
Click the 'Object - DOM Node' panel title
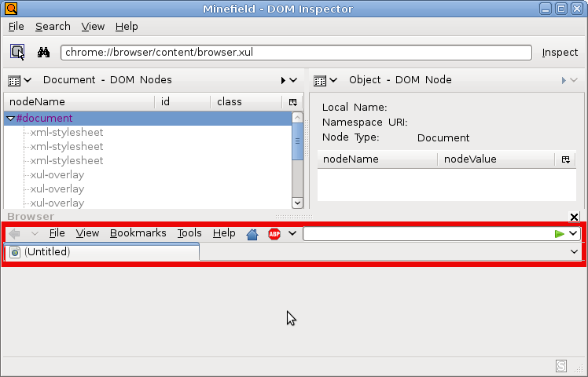click(400, 80)
